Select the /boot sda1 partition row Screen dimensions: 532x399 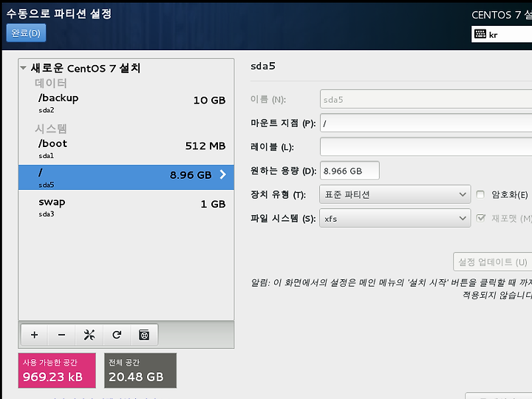coord(126,149)
